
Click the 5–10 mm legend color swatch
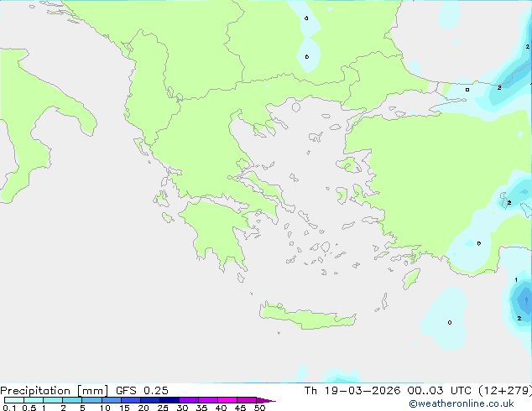tap(91, 400)
